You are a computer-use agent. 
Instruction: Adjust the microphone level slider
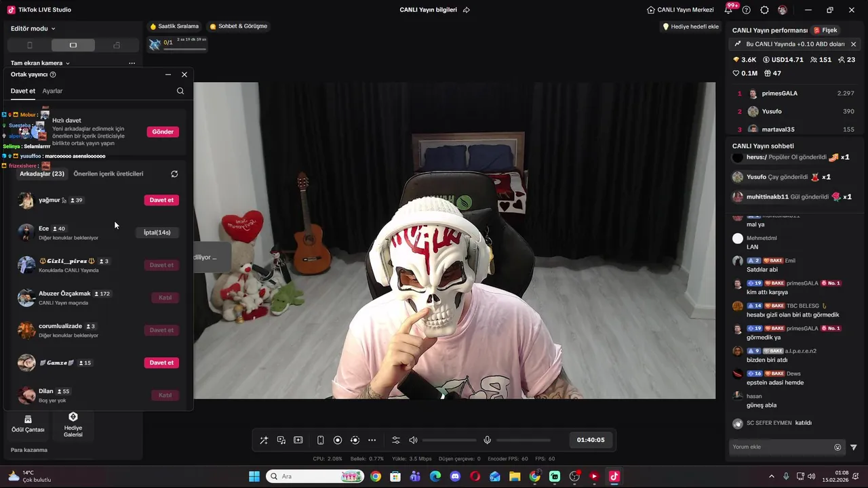(x=524, y=440)
